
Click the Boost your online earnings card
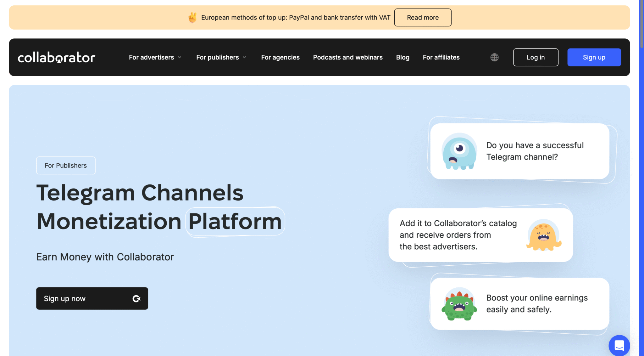519,304
